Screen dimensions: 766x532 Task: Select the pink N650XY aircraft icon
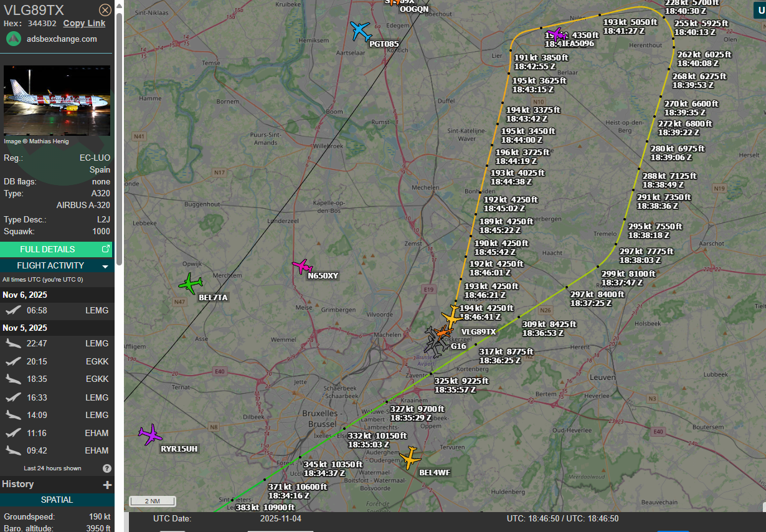click(302, 267)
